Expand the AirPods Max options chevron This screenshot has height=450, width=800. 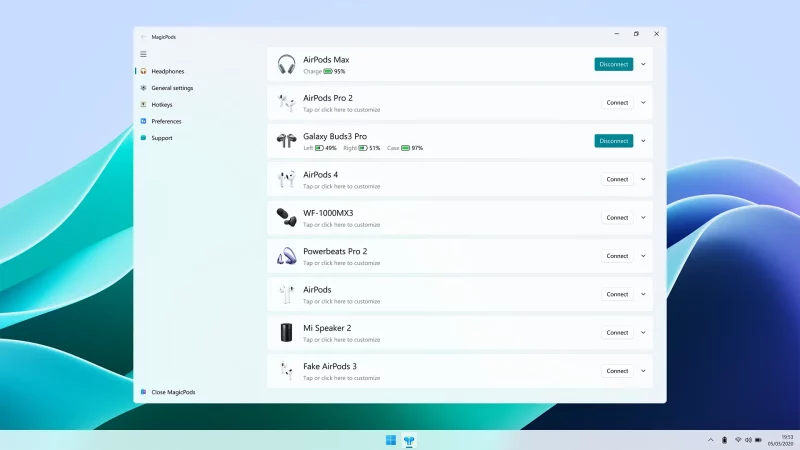(643, 64)
